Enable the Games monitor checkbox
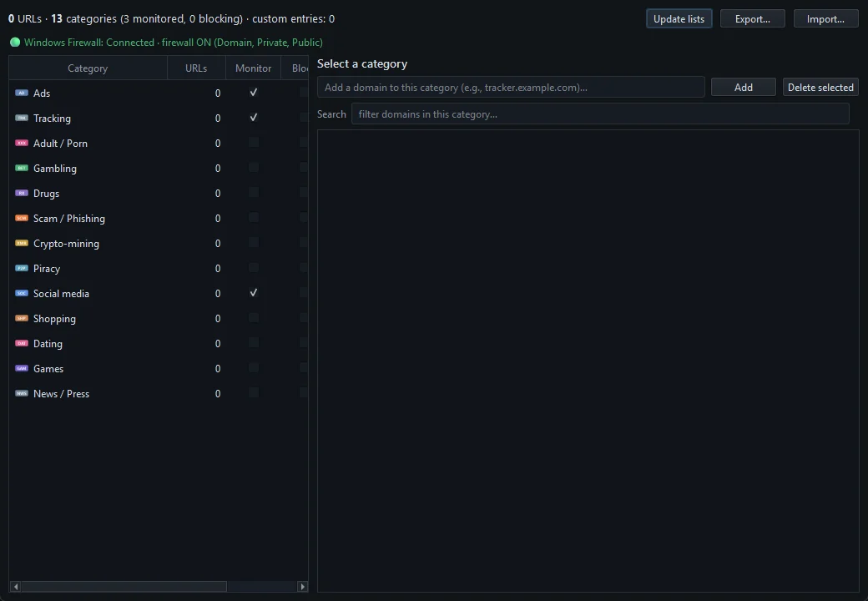The width and height of the screenshot is (868, 601). point(254,368)
